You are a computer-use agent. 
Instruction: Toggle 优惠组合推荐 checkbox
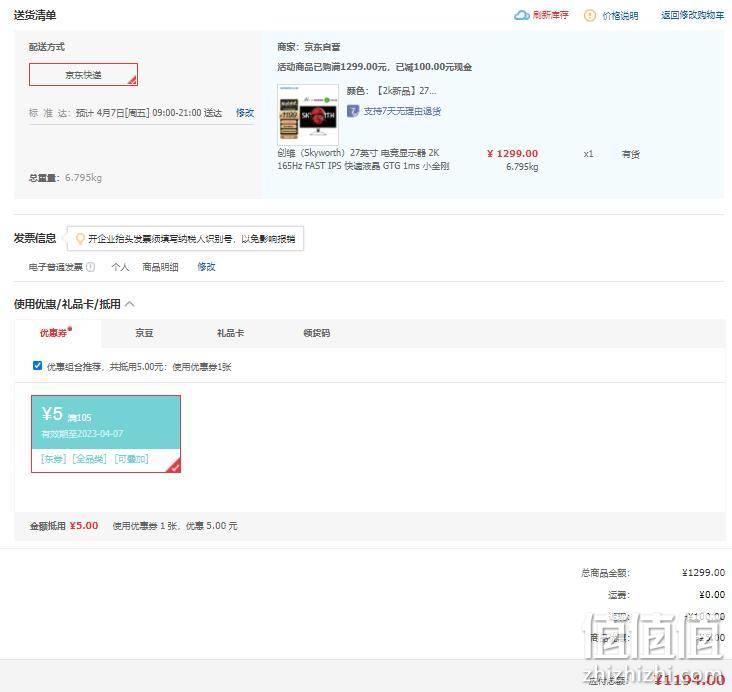tap(38, 366)
